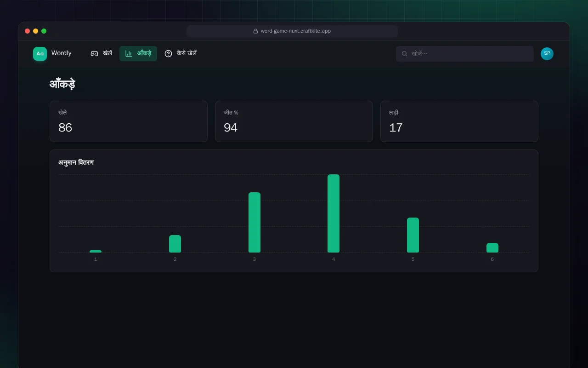This screenshot has height=368, width=588.
Task: Open the खेलें navigation tab
Action: pos(101,53)
